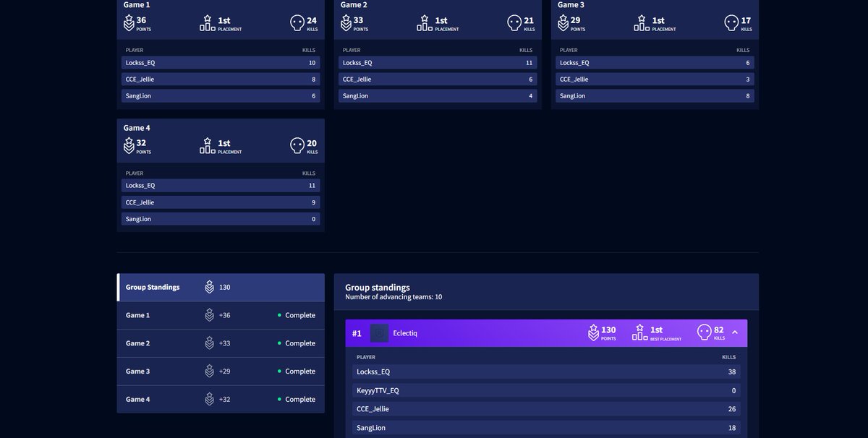Open the Game 2 tab in sidebar

click(x=221, y=343)
